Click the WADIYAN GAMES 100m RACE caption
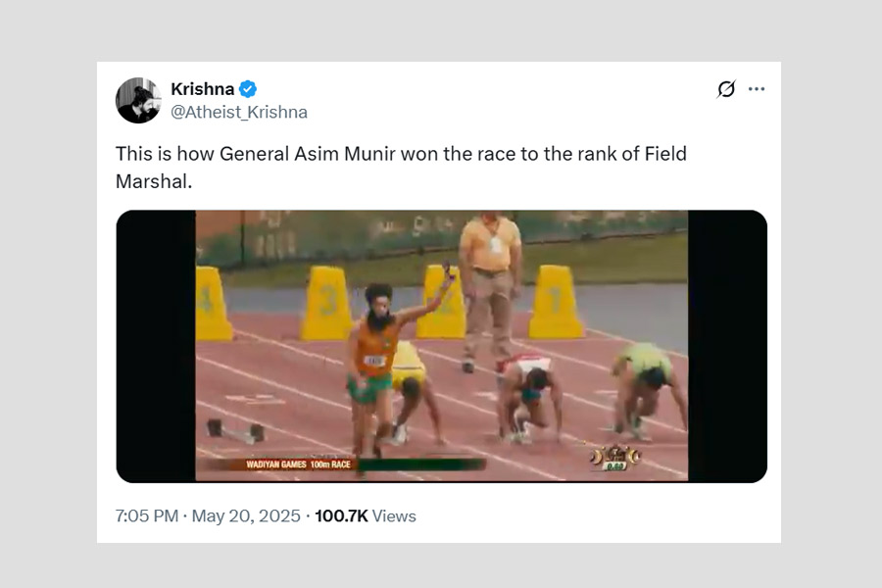The width and height of the screenshot is (882, 588). pos(299,465)
